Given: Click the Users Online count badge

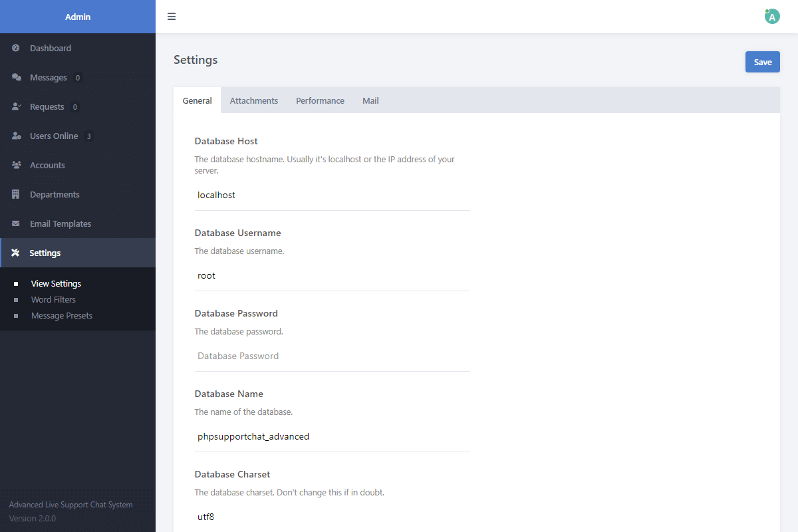Looking at the screenshot, I should point(88,136).
